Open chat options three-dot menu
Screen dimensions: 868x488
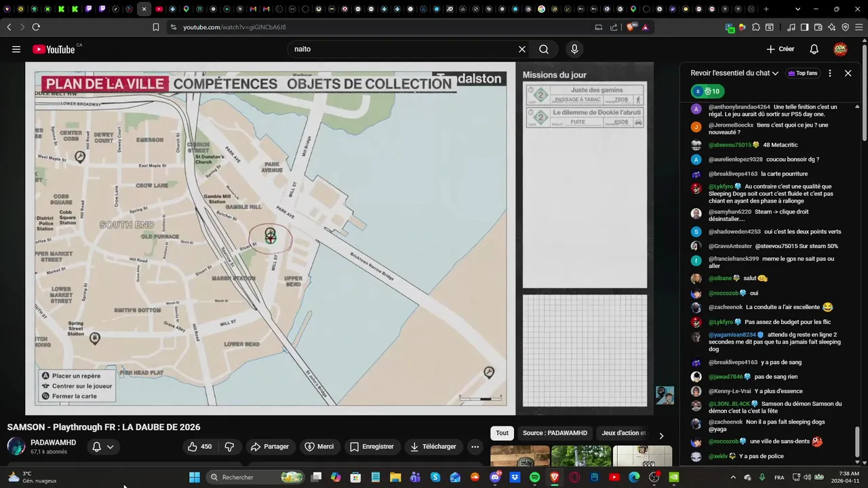(829, 73)
